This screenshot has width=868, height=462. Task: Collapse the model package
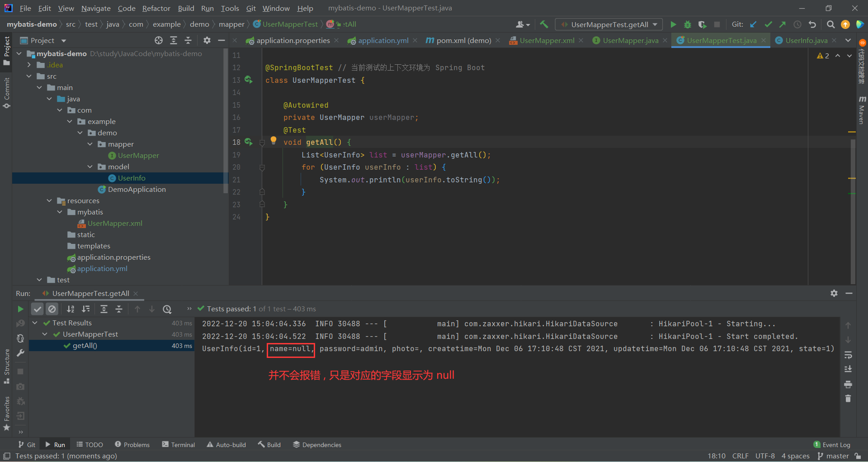pyautogui.click(x=90, y=167)
